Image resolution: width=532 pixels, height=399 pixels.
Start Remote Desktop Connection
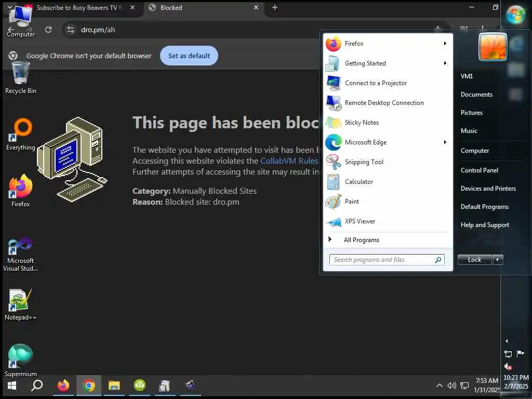pos(388,103)
